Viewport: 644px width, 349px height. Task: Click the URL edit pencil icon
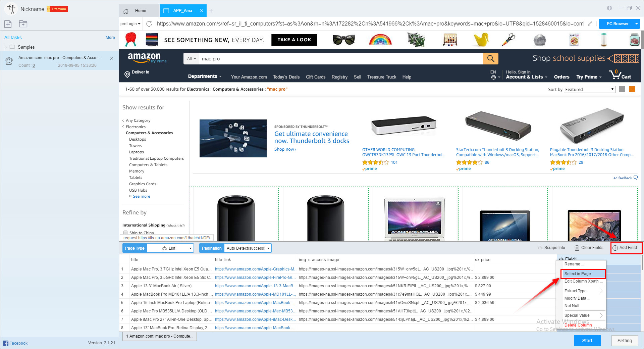point(590,24)
